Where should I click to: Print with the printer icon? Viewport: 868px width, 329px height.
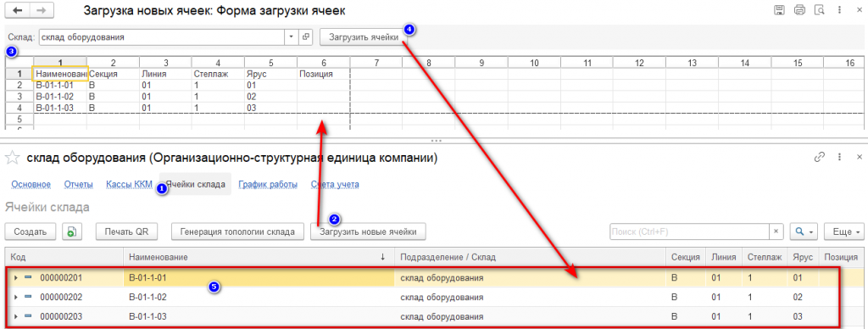point(799,9)
